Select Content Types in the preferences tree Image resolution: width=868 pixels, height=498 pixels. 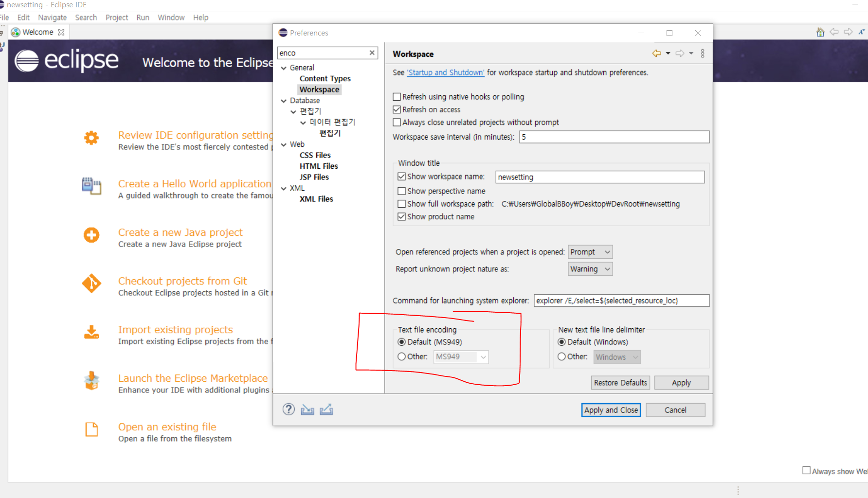point(325,79)
